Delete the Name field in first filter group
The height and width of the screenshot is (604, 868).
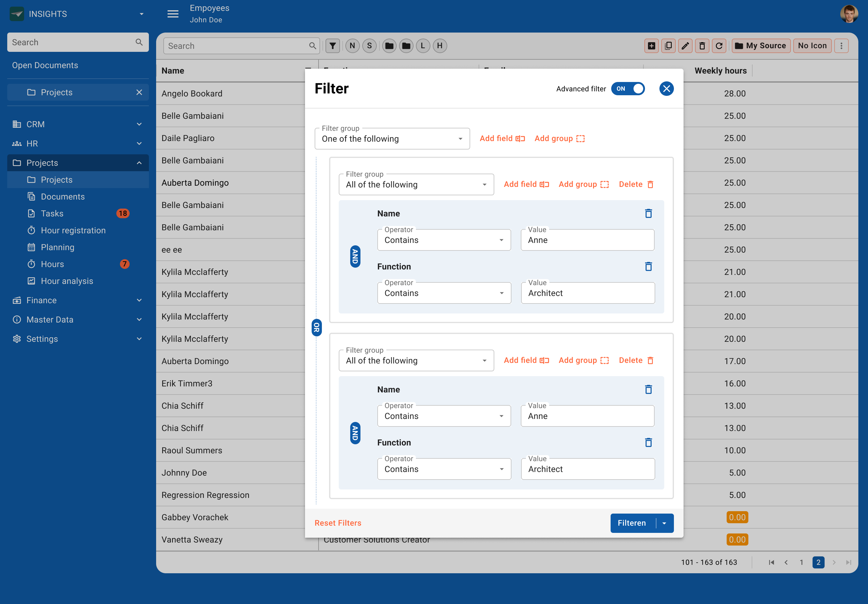click(648, 214)
